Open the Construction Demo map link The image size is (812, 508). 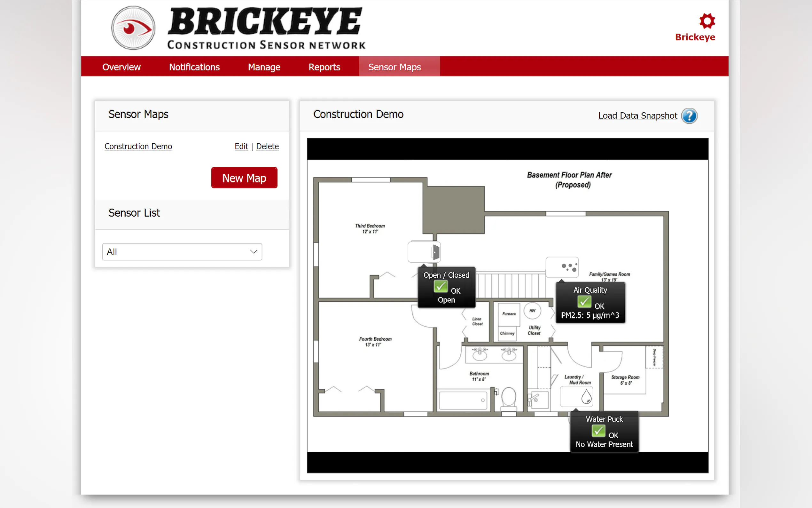(x=138, y=147)
